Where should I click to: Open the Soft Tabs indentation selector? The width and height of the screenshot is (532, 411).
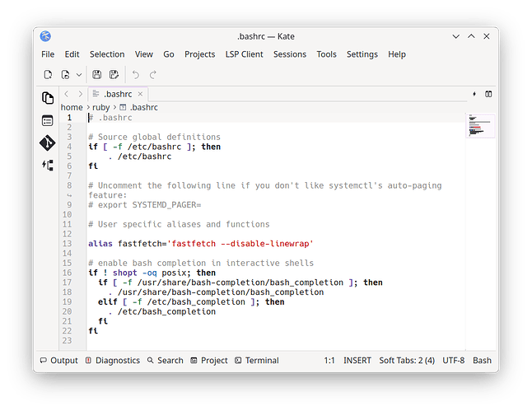(x=407, y=360)
